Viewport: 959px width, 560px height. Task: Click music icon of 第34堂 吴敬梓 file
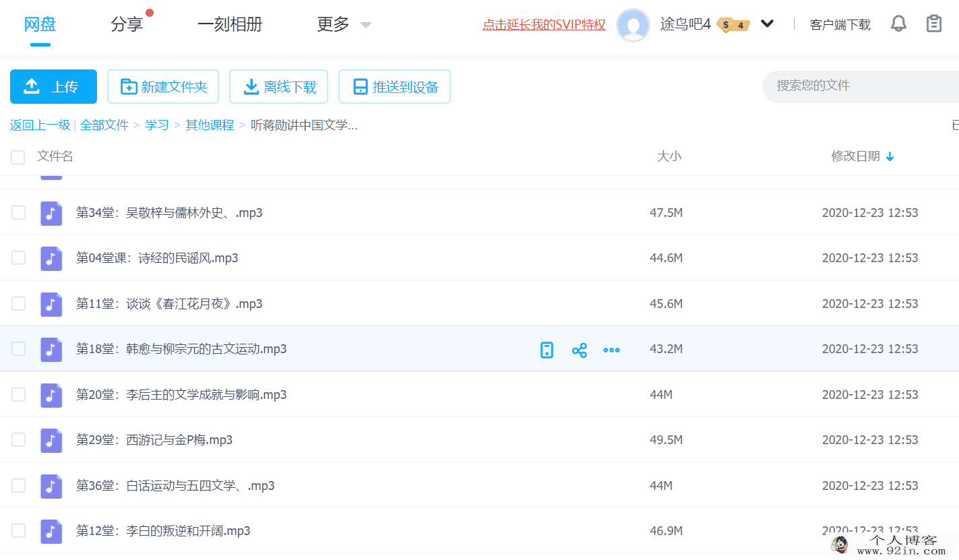coord(51,213)
